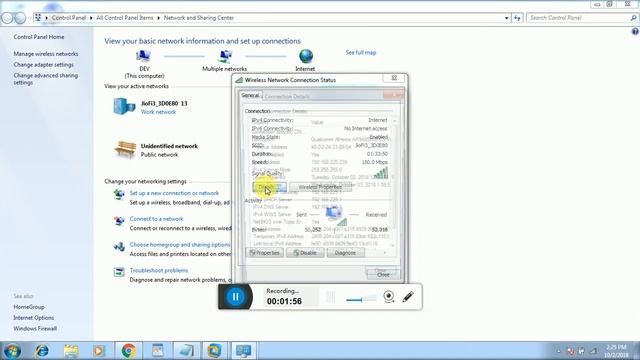Screen dimensions: 640x360
Task: Open Change advanced sharing settings
Action: coord(45,79)
